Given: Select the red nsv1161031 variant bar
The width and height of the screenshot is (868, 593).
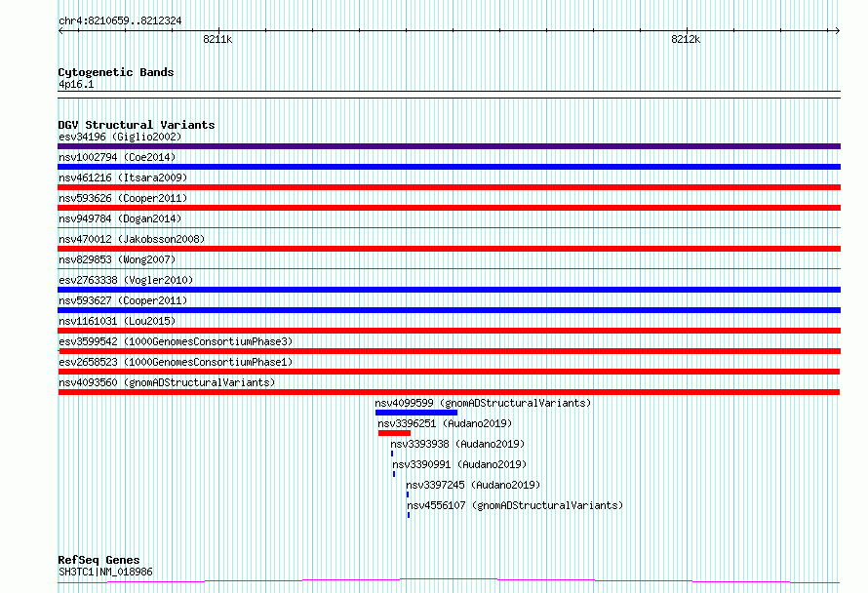Looking at the screenshot, I should tap(449, 331).
